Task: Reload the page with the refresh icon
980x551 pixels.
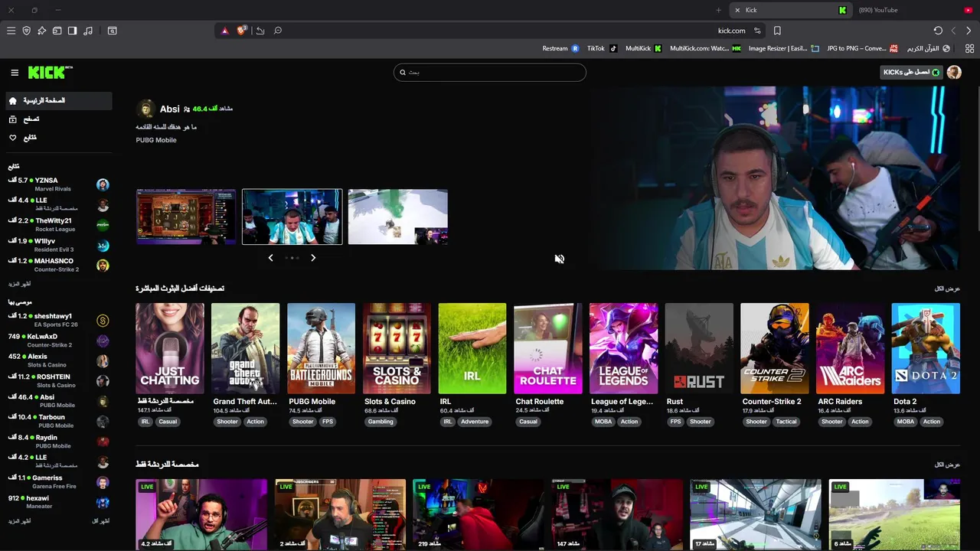Action: [x=938, y=31]
